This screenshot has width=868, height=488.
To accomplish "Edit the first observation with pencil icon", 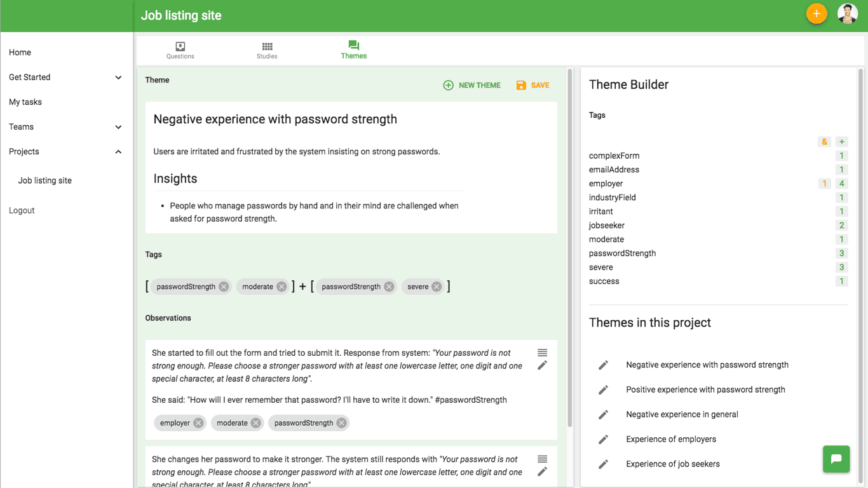I will [542, 365].
